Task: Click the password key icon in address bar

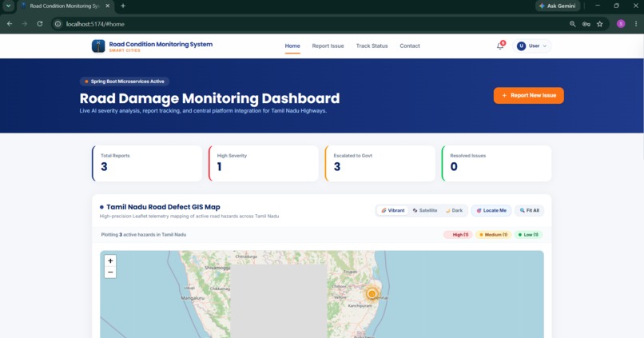Action: coord(586,24)
